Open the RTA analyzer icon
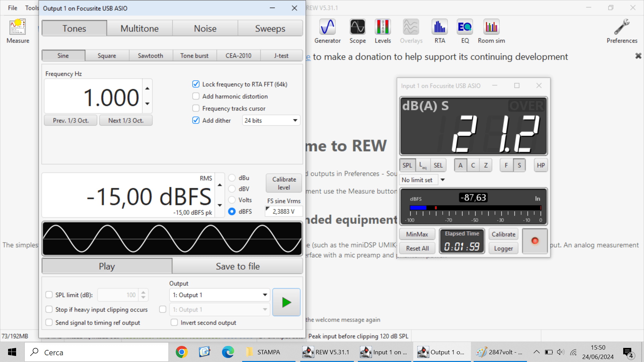This screenshot has width=644, height=362. pyautogui.click(x=440, y=32)
